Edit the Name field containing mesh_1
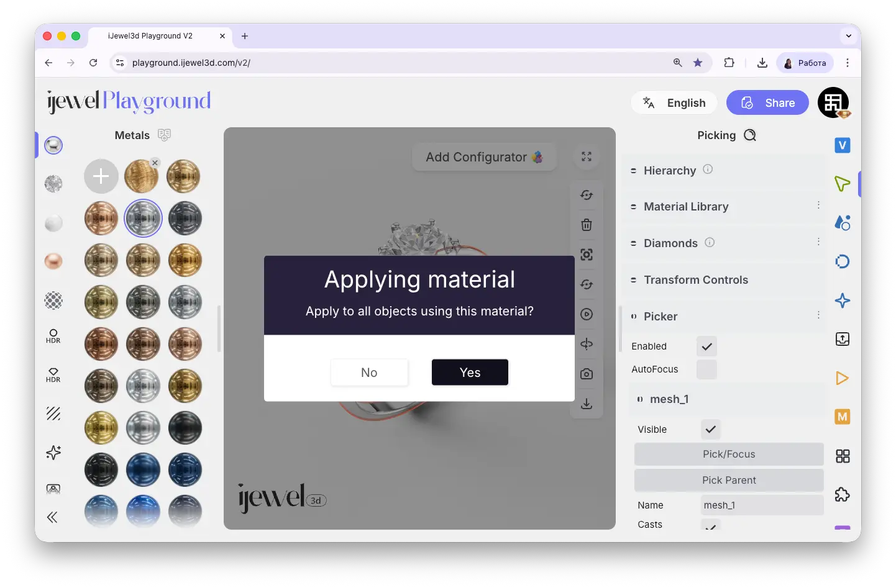The image size is (896, 588). coord(762,505)
